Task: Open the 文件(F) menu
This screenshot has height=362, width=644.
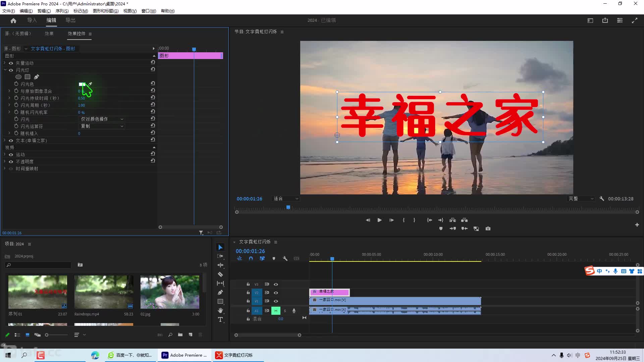Action: tap(9, 11)
